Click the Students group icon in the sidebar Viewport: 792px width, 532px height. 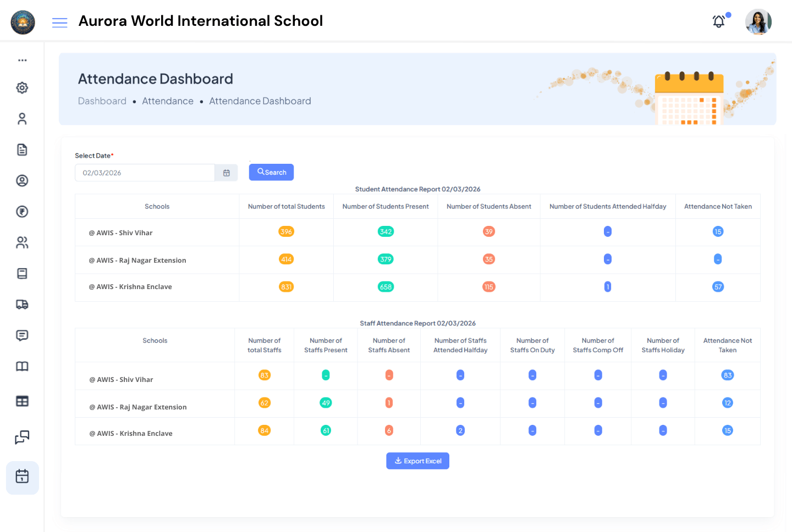22,242
